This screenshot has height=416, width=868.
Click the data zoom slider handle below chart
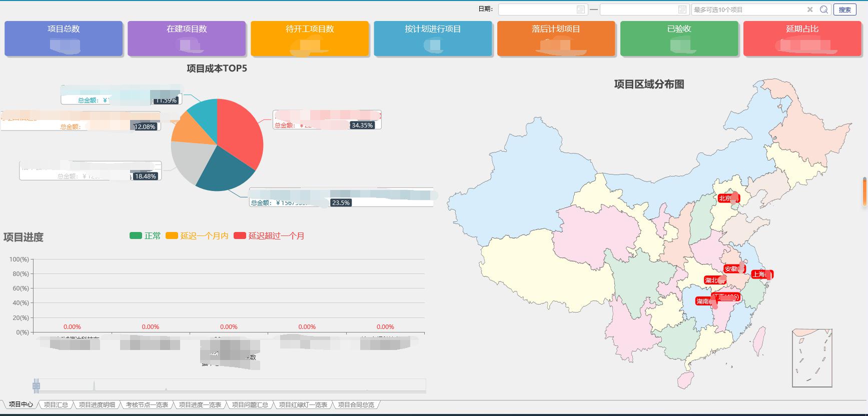tap(36, 385)
